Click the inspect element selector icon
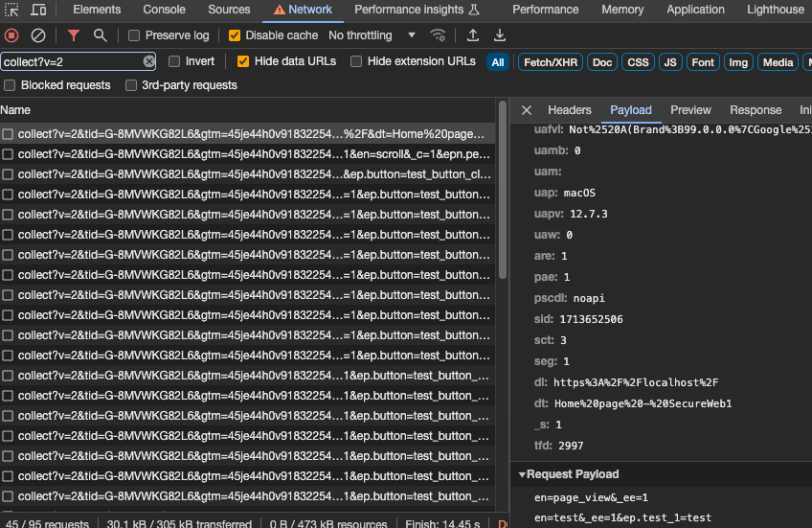812x528 pixels. point(11,10)
